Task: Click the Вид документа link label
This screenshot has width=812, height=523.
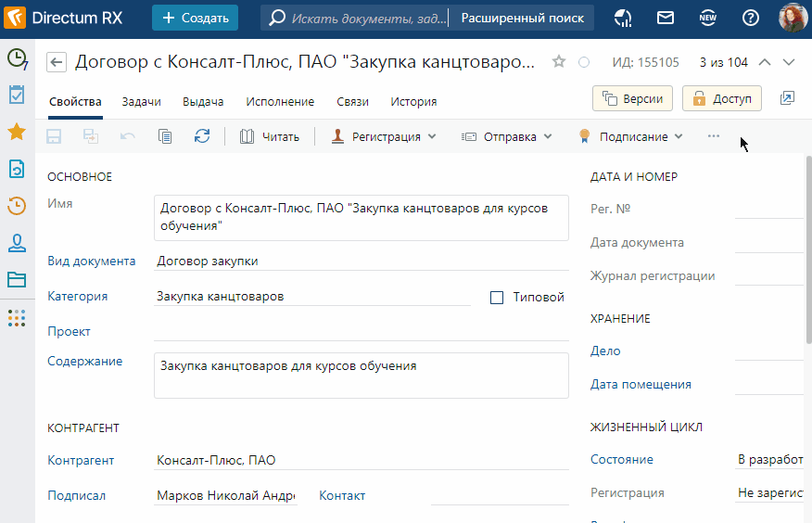Action: (92, 261)
